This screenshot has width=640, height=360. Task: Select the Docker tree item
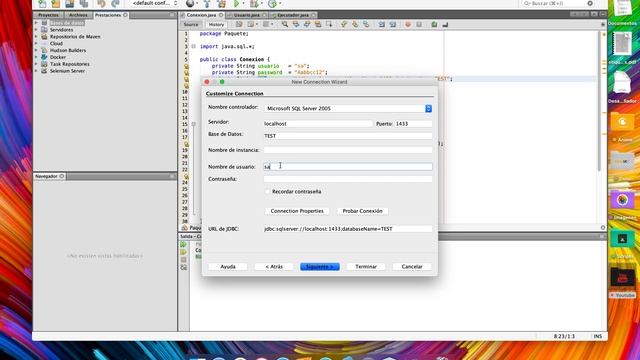(58, 57)
